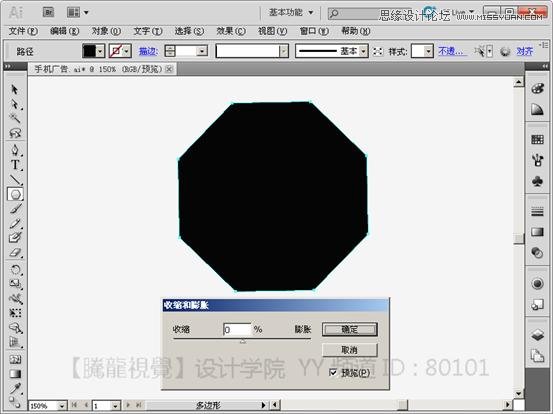Open the artboard number dropdown
553x414 pixels.
115,406
